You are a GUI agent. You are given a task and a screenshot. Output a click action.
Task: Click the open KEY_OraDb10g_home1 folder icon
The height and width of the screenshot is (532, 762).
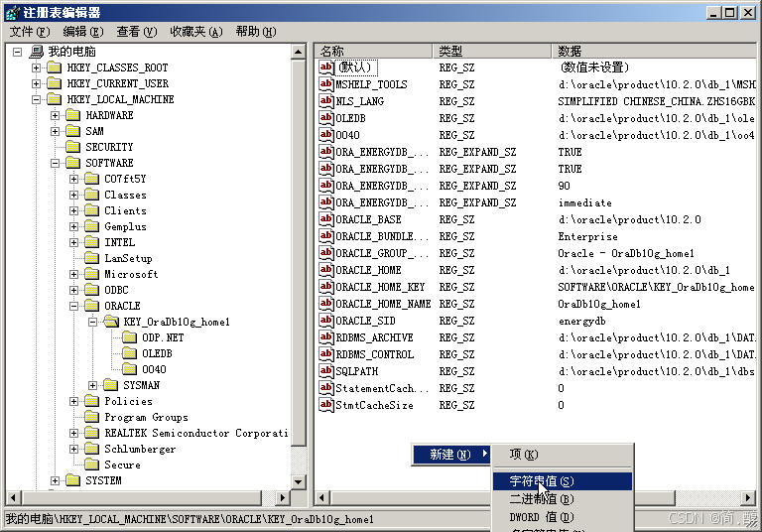tap(111, 322)
